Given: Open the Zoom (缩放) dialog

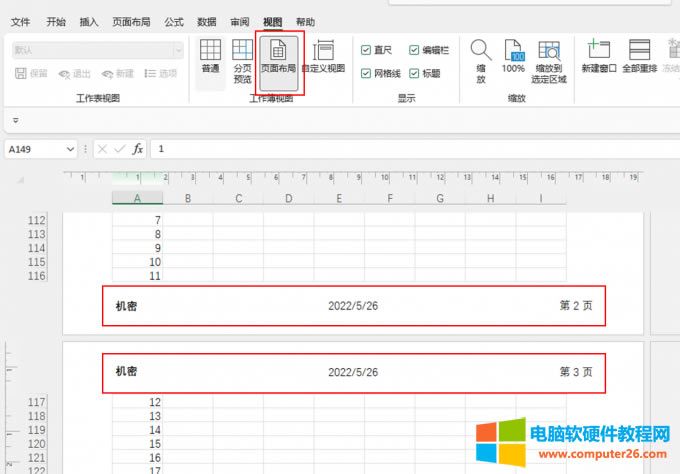Looking at the screenshot, I should click(x=480, y=60).
